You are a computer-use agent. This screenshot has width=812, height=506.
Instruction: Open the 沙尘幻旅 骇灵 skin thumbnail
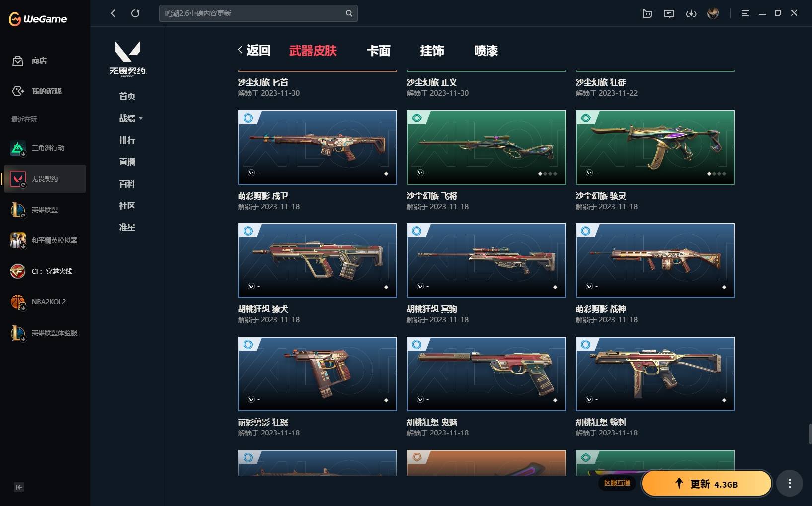[x=655, y=147]
